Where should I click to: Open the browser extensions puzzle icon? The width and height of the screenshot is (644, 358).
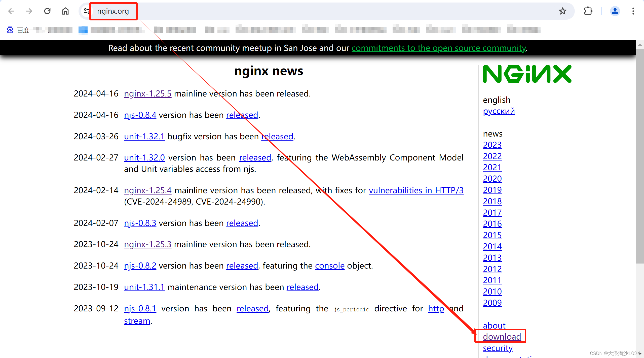pos(588,11)
